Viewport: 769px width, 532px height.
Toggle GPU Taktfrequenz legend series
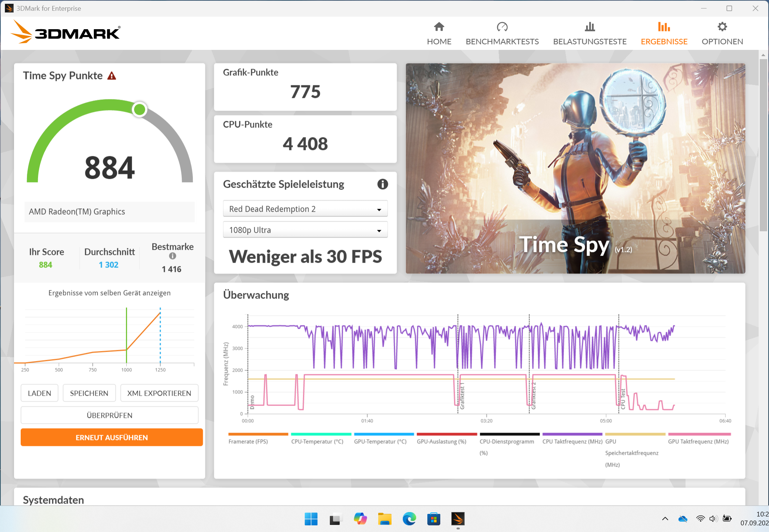(699, 439)
